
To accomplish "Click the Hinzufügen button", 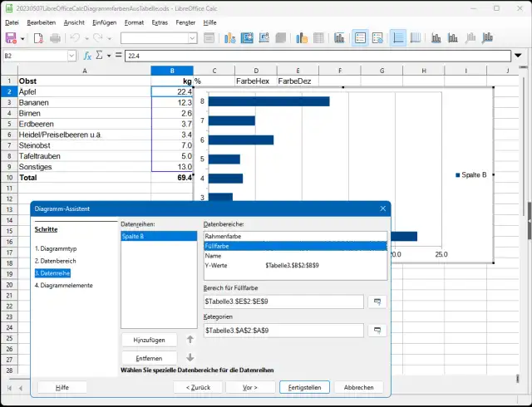I will [x=150, y=340].
